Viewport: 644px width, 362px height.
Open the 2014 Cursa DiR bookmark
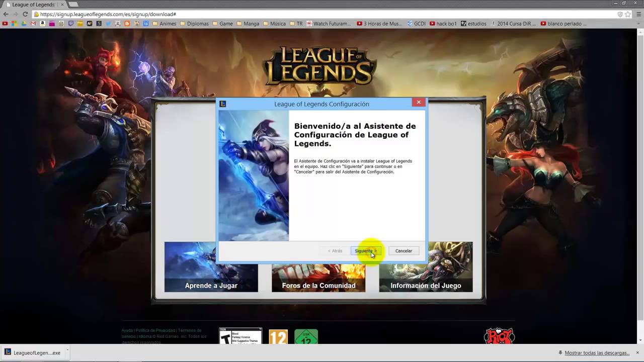514,24
